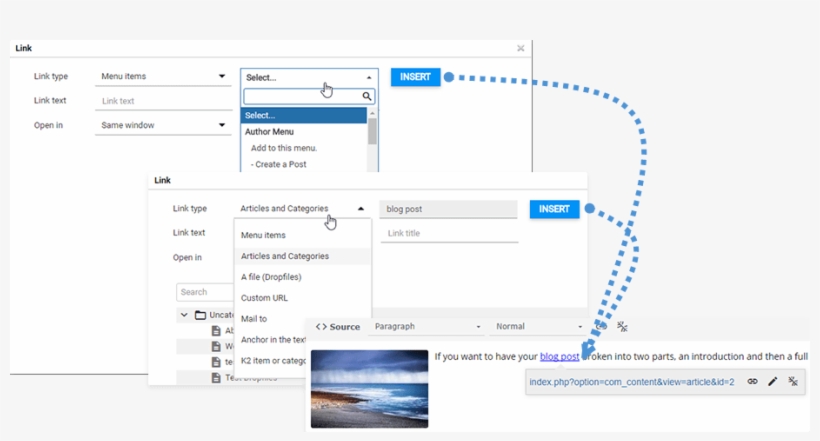This screenshot has height=441, width=820.
Task: Open the Same window dropdown
Action: (163, 125)
